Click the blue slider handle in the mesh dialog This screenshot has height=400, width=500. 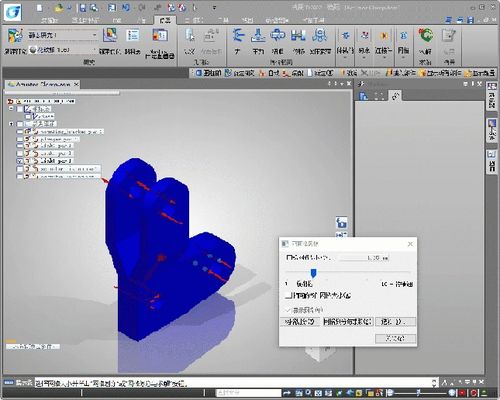point(313,273)
